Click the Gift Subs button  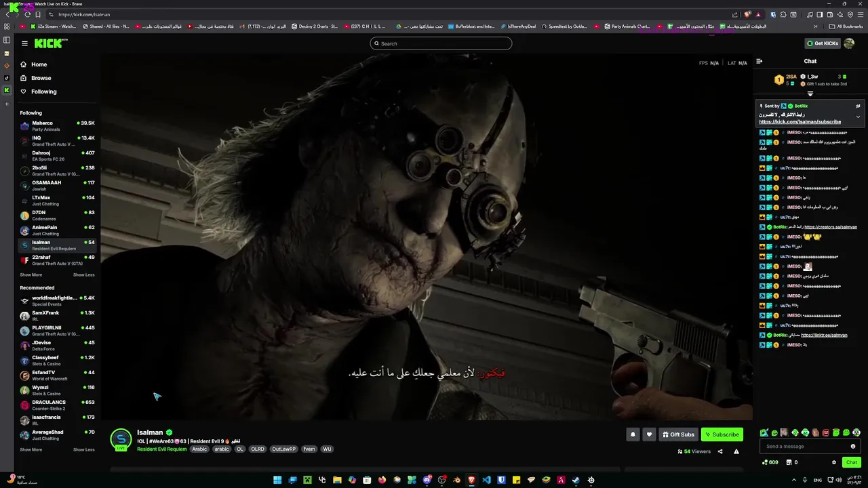[678, 434]
